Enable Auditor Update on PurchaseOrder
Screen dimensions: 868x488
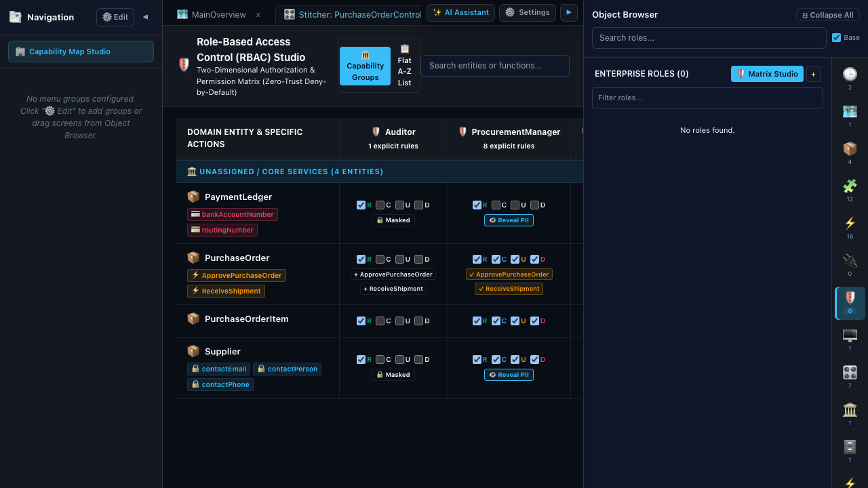click(399, 259)
